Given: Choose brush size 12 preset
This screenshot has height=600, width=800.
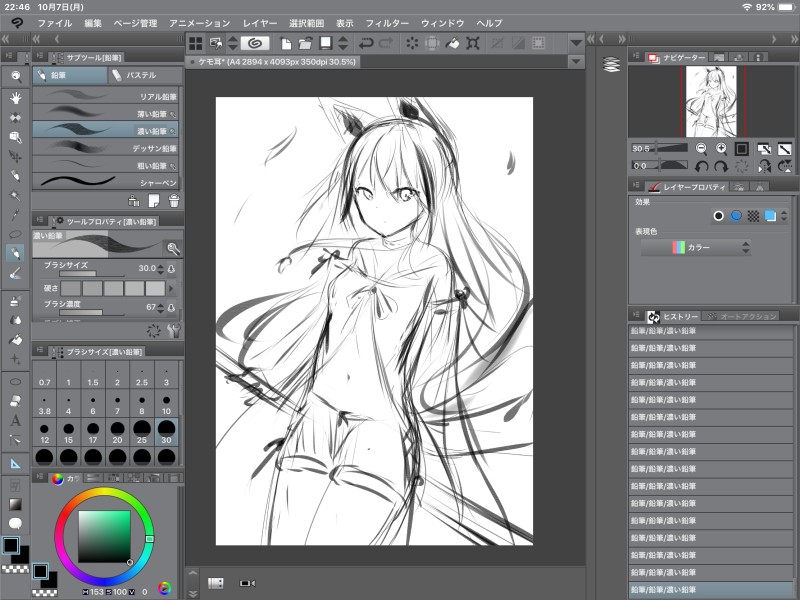Looking at the screenshot, I should 44,432.
